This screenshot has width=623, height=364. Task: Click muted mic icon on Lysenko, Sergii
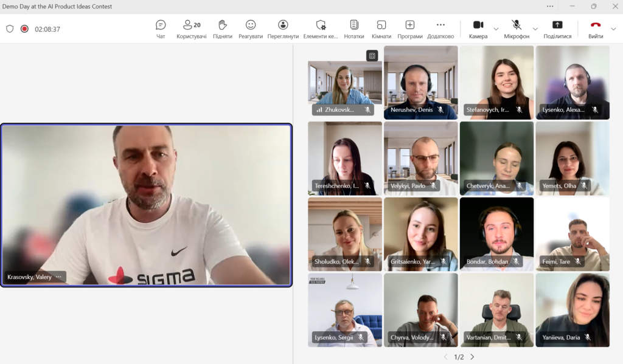pyautogui.click(x=361, y=337)
